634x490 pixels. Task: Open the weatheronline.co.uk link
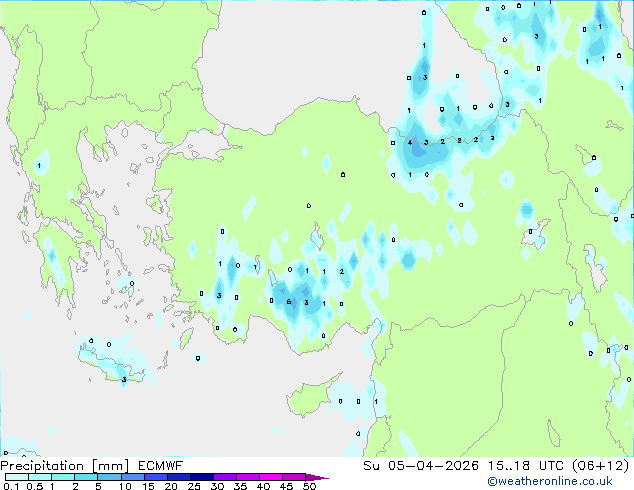pos(550,481)
